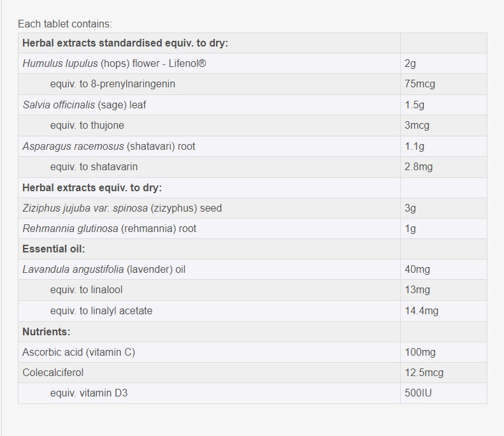Click 'Herbal extracts standardised equiv. to dry:' header row
The height and width of the screenshot is (436, 504).
125,43
